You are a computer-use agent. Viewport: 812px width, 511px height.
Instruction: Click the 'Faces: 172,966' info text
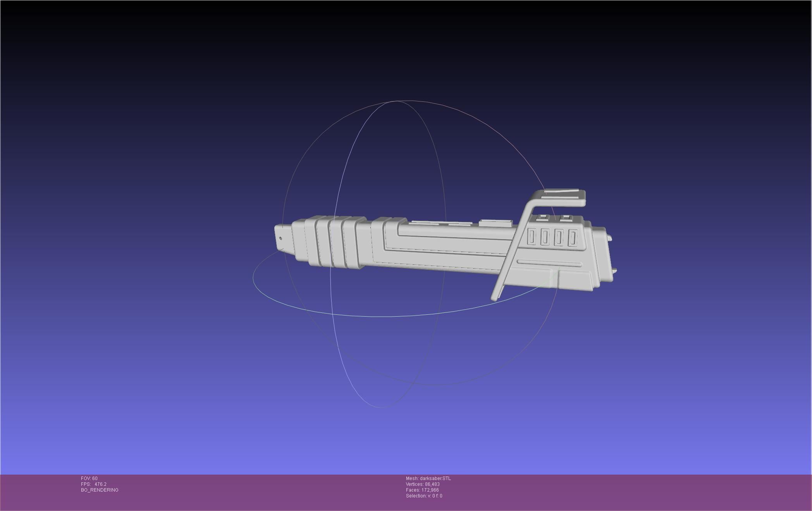tap(422, 490)
